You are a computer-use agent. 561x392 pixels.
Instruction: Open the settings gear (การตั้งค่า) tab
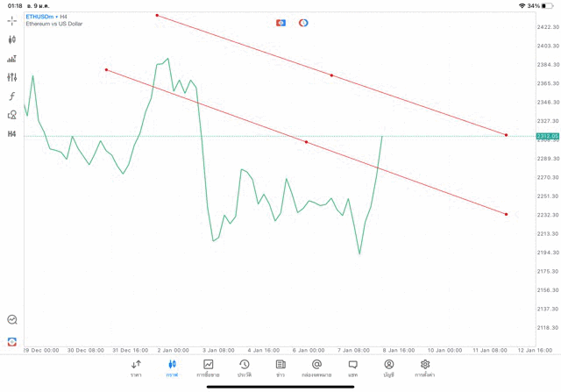pos(425,367)
